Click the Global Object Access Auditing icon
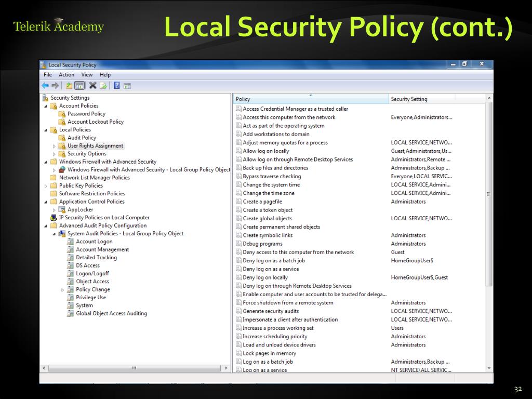 click(x=70, y=313)
